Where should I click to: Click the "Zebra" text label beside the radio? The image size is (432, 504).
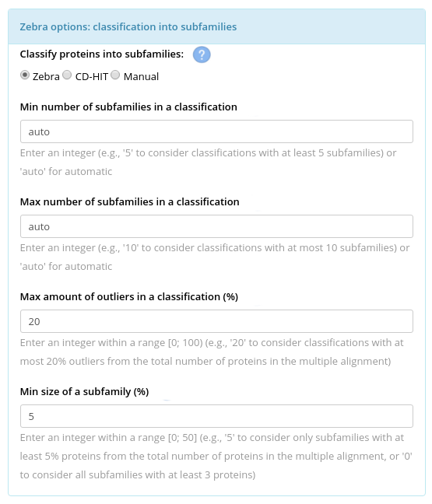tap(46, 76)
